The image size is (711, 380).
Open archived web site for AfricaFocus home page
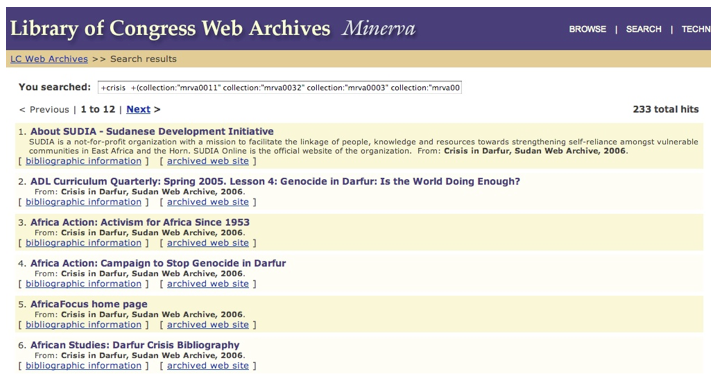click(x=208, y=325)
